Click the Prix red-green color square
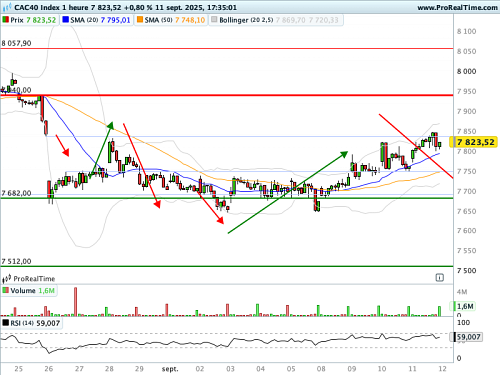Image resolution: width=500 pixels, height=375 pixels. [x=5, y=20]
